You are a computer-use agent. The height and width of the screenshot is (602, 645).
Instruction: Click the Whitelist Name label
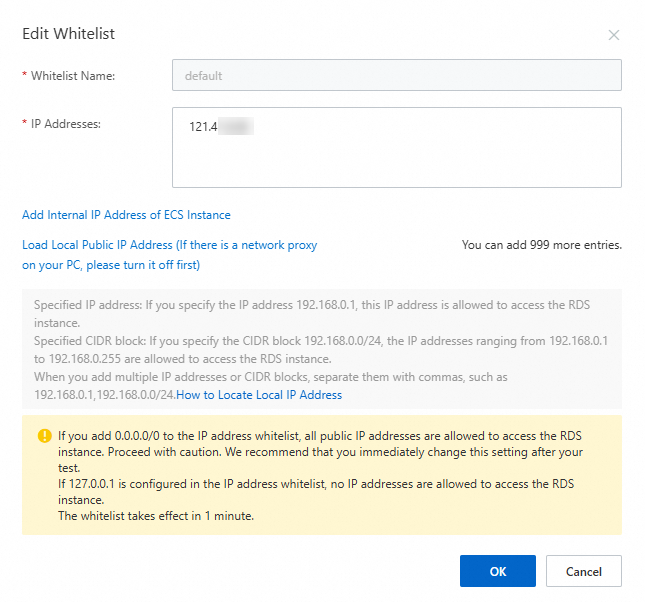[x=73, y=76]
